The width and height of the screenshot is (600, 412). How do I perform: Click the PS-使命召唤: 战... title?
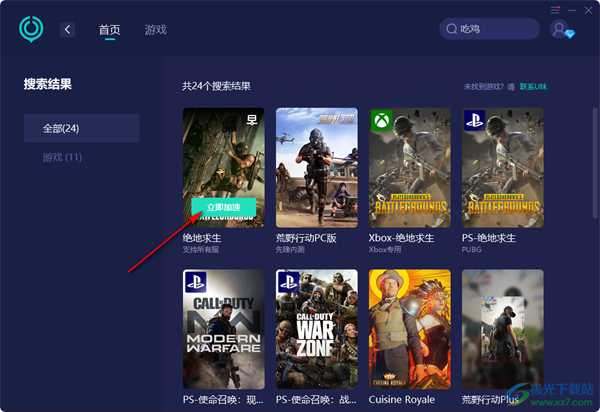[x=316, y=400]
